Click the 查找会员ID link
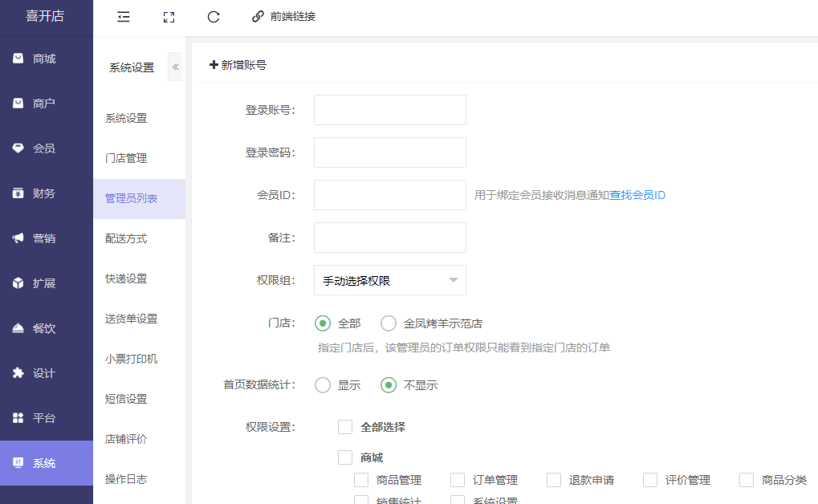 (637, 195)
